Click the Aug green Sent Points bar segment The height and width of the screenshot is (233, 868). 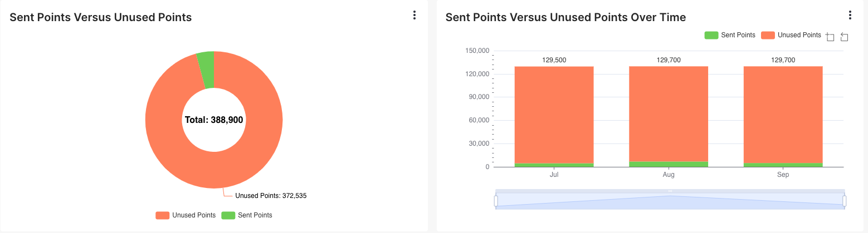coord(669,164)
